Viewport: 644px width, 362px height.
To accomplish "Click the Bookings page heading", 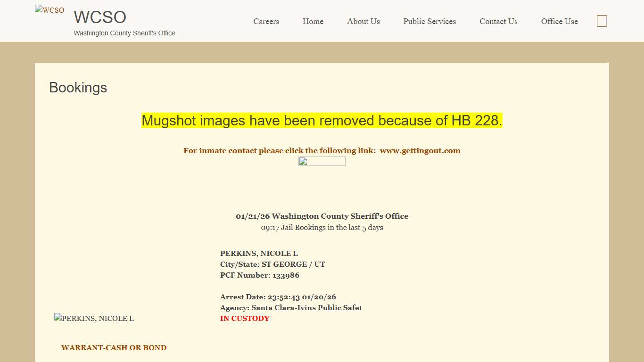I will [78, 88].
